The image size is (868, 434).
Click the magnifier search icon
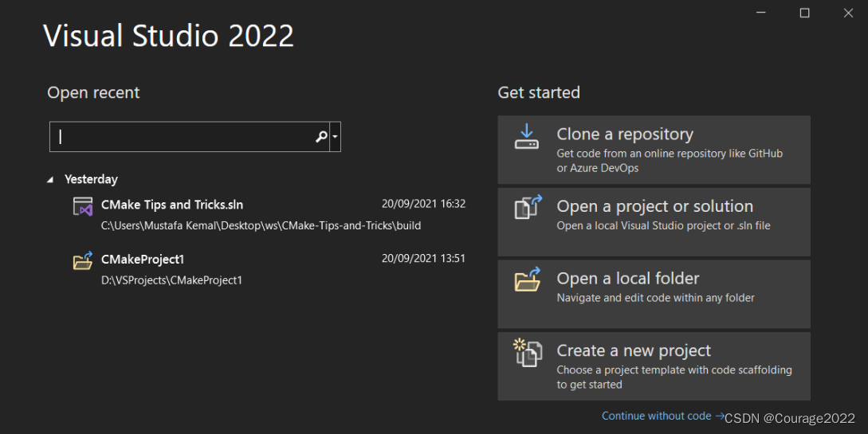coord(321,136)
